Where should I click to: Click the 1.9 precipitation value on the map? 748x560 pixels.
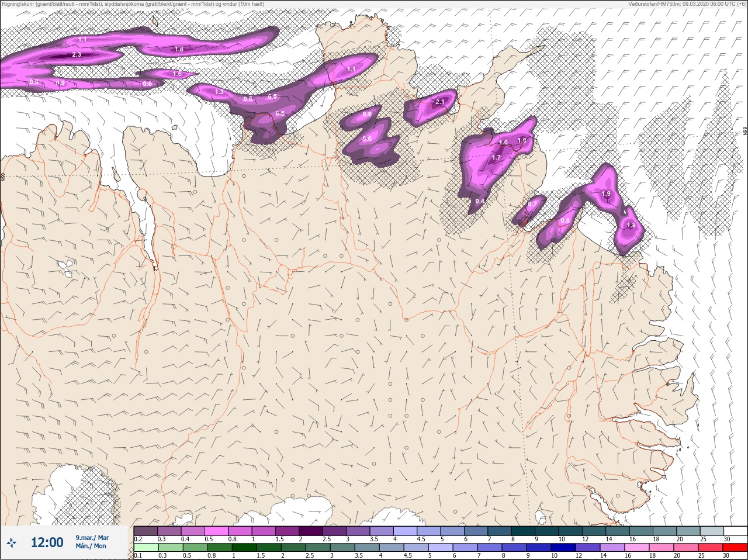(606, 193)
